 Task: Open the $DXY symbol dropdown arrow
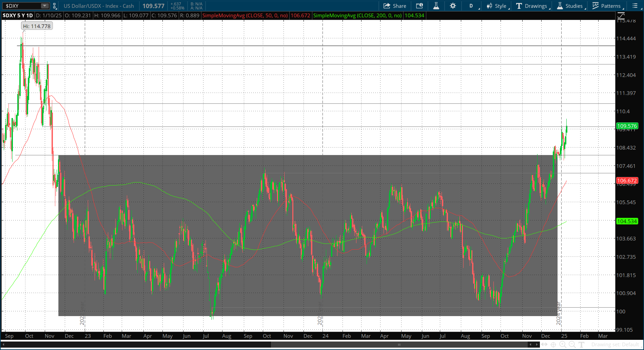45,6
